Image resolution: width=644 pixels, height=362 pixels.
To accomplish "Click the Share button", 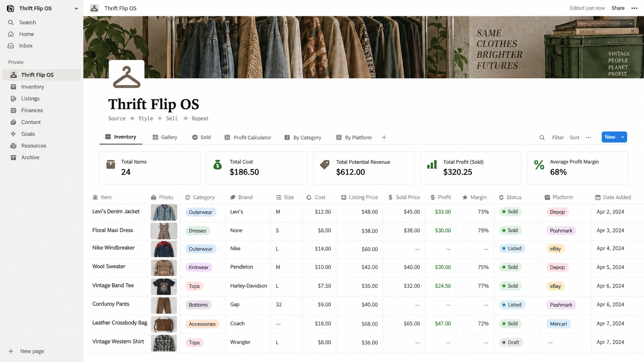I will (x=618, y=8).
